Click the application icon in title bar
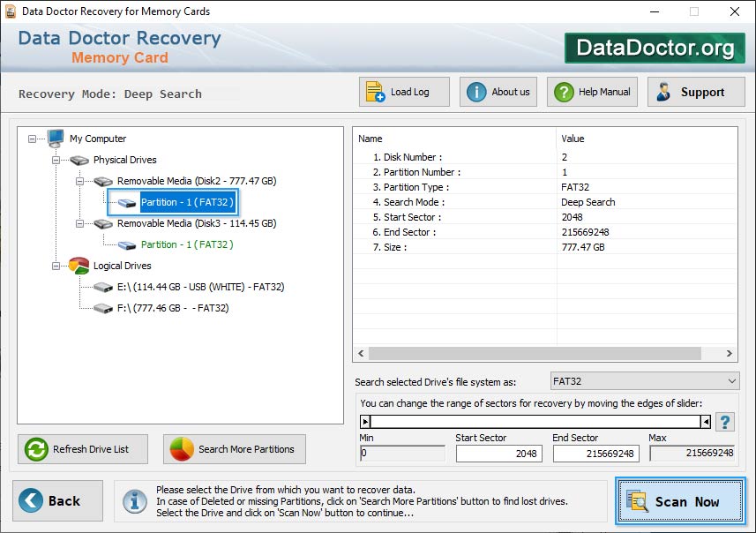 point(10,11)
